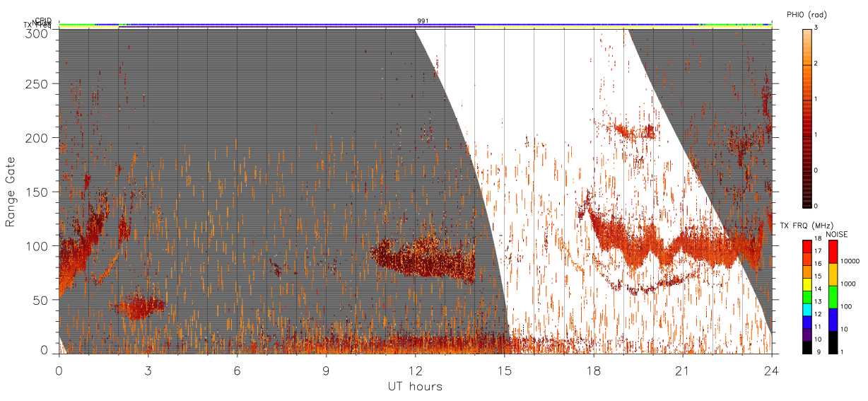Click the 'PHI0 (rad)' colorbar title

[x=807, y=14]
